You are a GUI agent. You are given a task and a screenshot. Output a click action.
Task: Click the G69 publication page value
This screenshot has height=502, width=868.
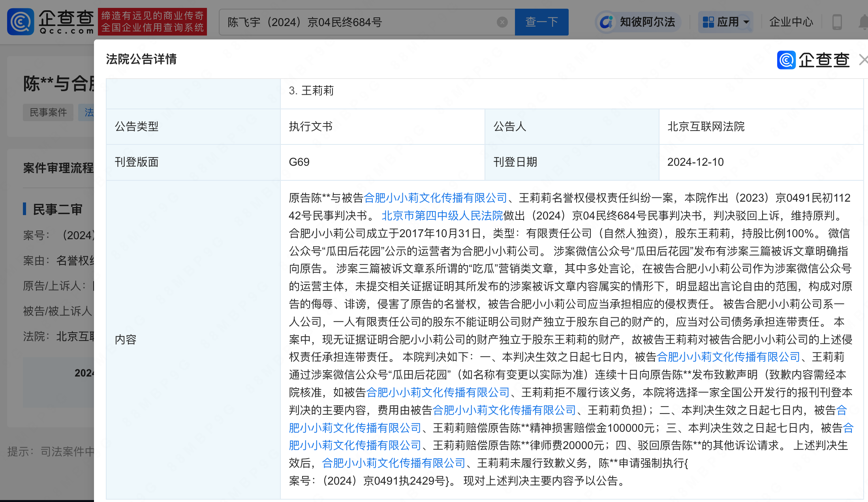click(x=299, y=162)
